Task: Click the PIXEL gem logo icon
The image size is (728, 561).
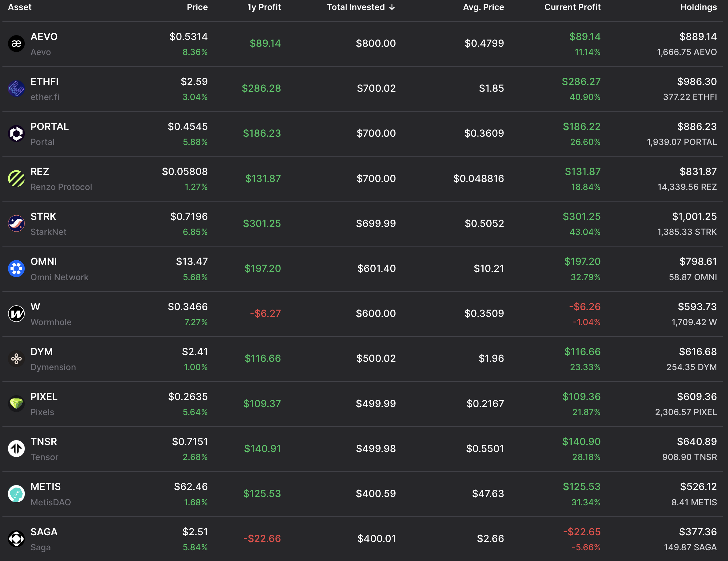Action: 16,404
